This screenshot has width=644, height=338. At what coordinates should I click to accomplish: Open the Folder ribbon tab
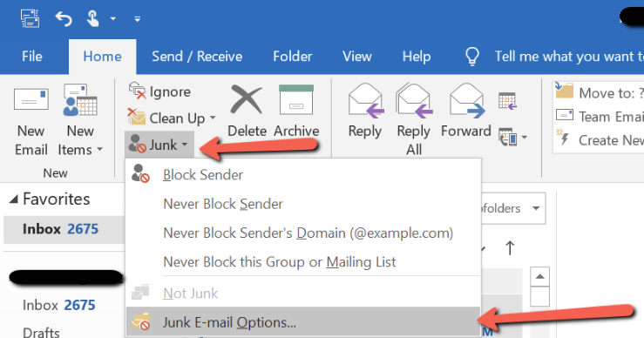point(293,57)
